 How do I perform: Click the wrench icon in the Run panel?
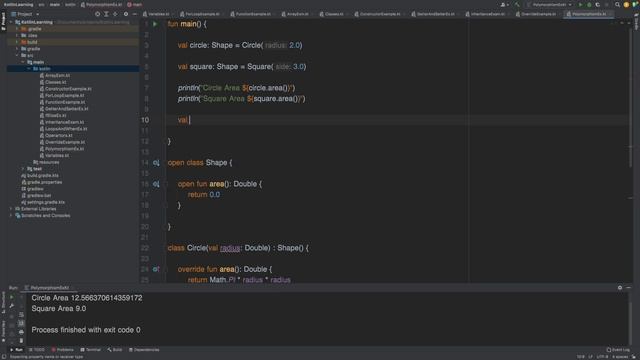[x=12, y=306]
